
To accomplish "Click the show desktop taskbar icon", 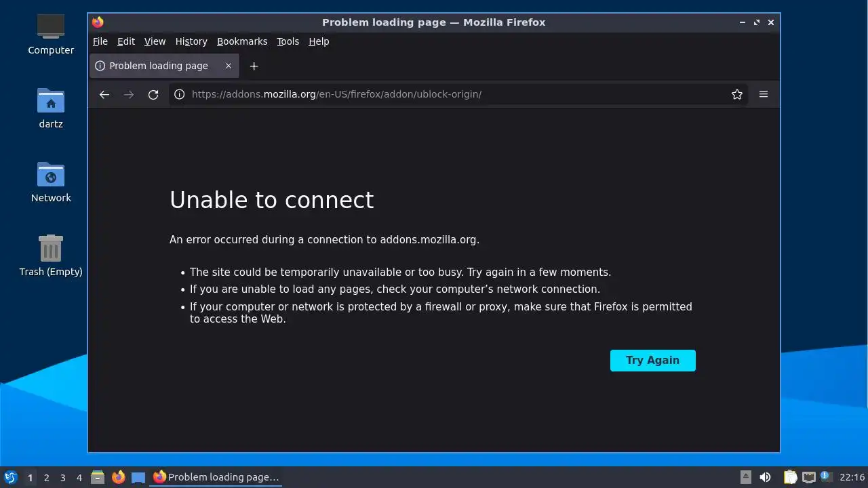I will click(x=138, y=477).
